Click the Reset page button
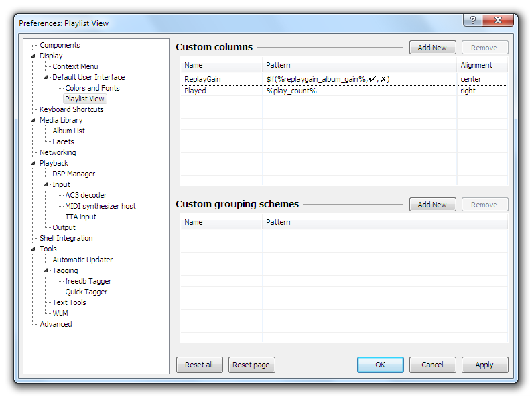 coord(251,365)
